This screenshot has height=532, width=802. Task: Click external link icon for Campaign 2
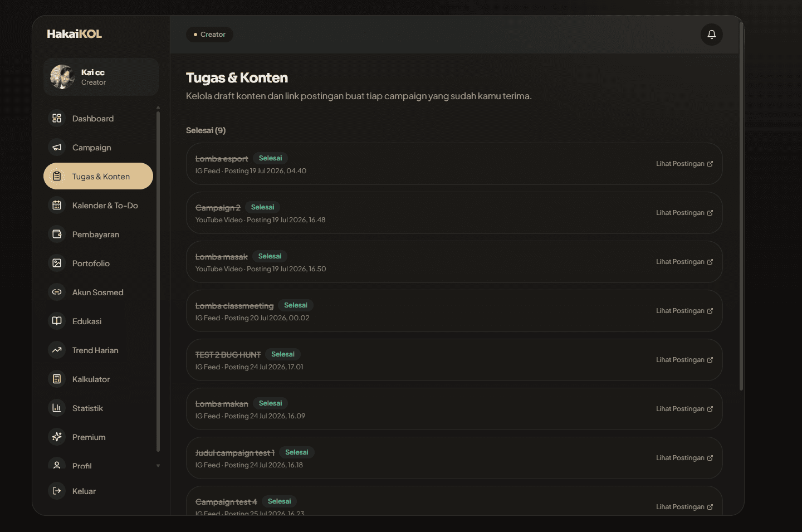pos(710,213)
